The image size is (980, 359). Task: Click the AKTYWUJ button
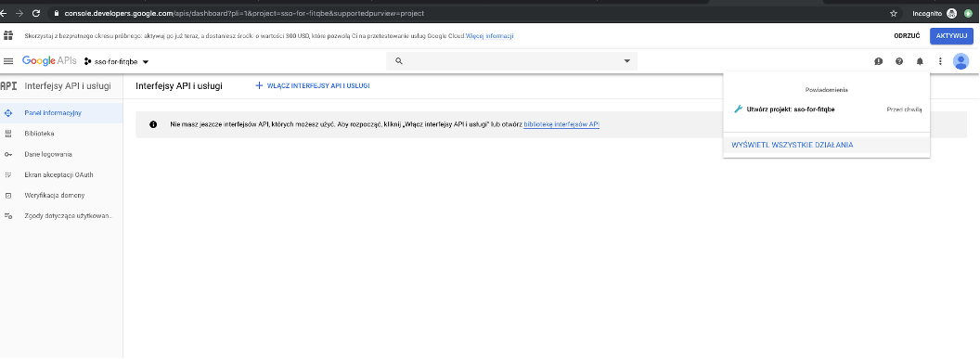(951, 36)
